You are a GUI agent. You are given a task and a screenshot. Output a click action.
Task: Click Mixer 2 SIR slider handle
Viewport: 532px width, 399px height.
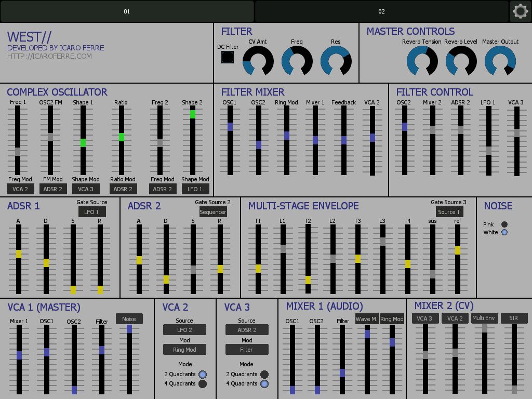tap(514, 390)
